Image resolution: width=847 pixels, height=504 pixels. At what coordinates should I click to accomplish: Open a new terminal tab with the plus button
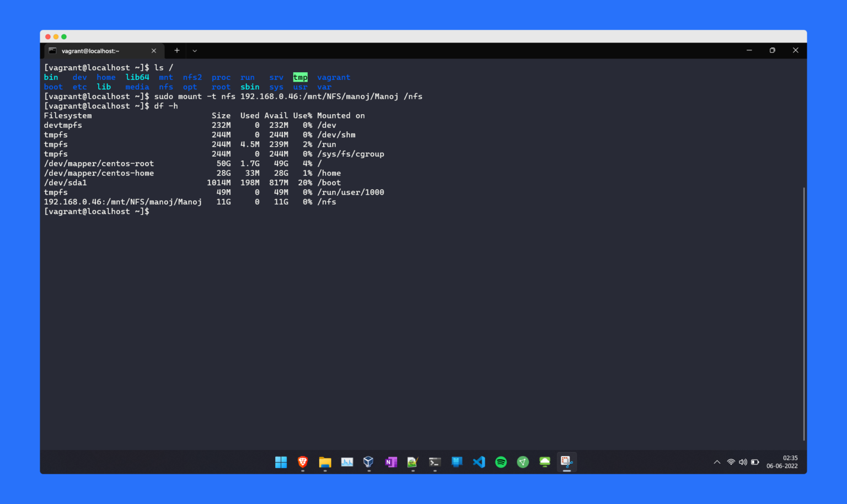pos(176,50)
